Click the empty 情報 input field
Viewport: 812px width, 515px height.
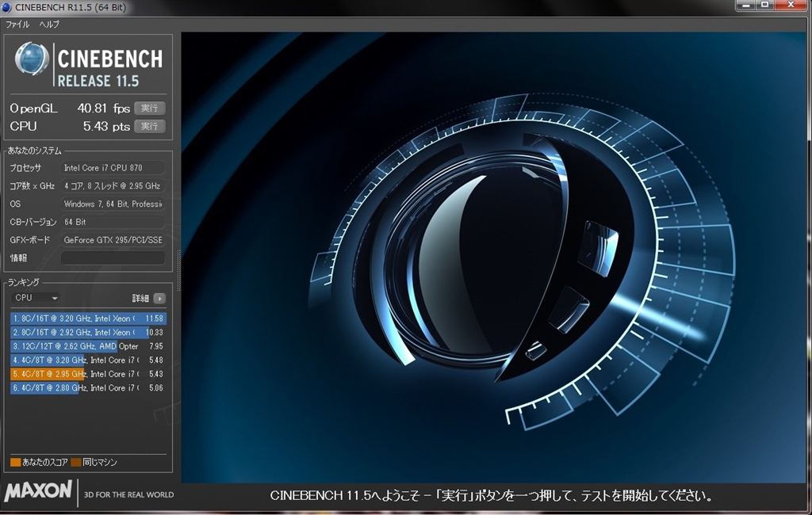pos(113,257)
